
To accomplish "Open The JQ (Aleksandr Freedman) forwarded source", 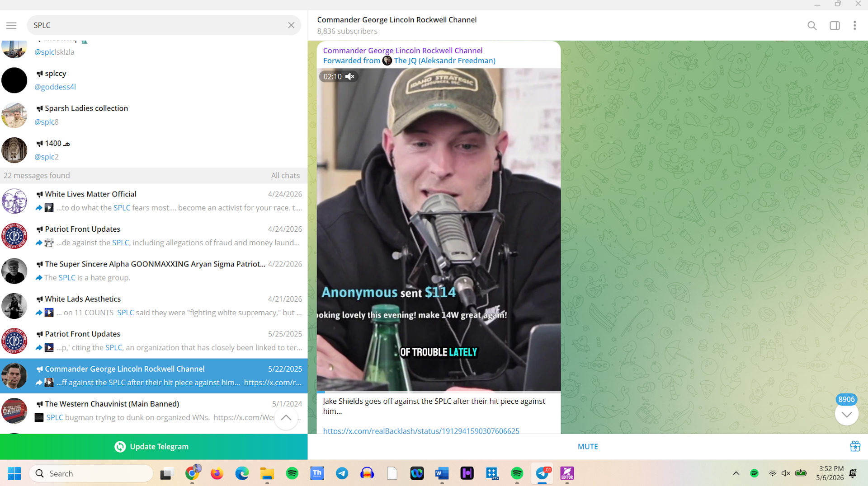I will tap(444, 61).
